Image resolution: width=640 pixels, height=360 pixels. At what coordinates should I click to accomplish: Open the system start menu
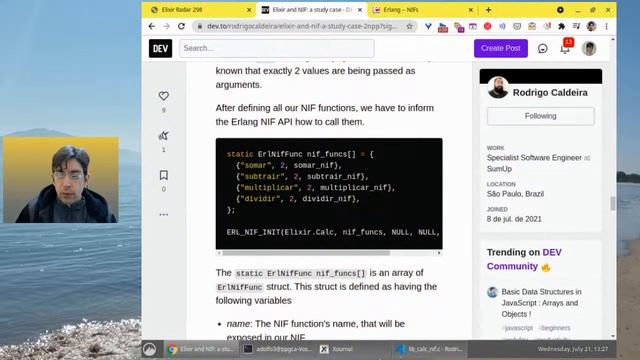coord(149,349)
